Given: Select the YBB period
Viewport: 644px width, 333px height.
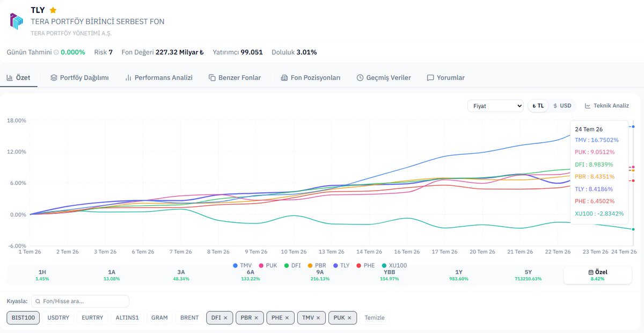Looking at the screenshot, I should [x=389, y=275].
